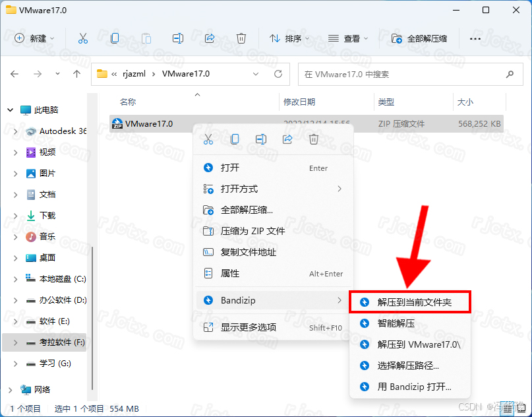The image size is (532, 417).
Task: Expand the Autodesk 360 tree node
Action: point(15,131)
